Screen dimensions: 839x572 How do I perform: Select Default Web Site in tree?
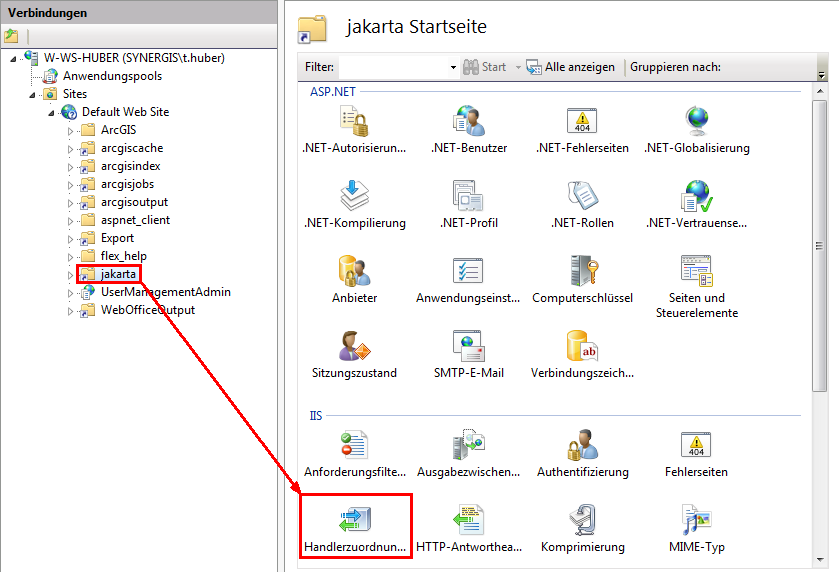coord(125,112)
